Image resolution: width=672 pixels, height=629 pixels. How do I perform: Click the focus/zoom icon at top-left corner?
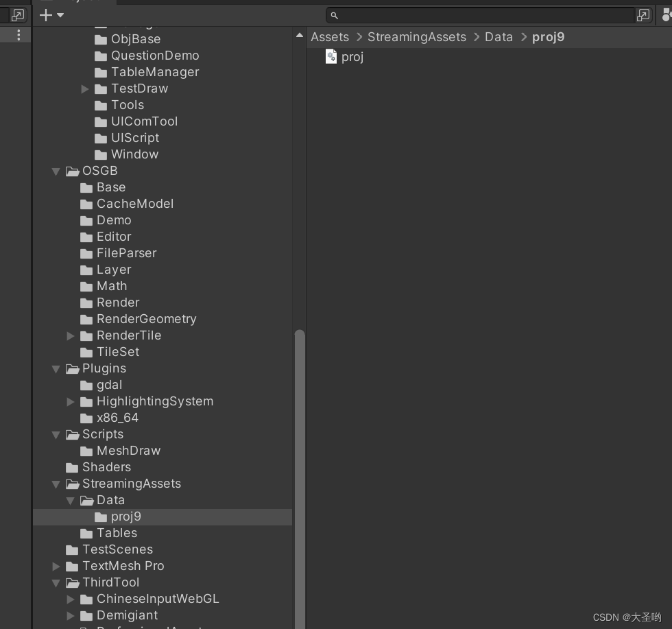16,14
